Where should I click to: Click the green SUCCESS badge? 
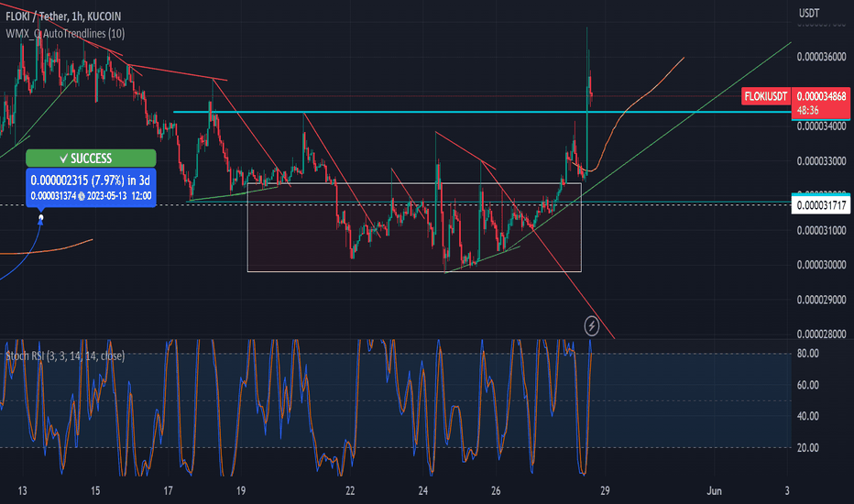click(x=91, y=158)
